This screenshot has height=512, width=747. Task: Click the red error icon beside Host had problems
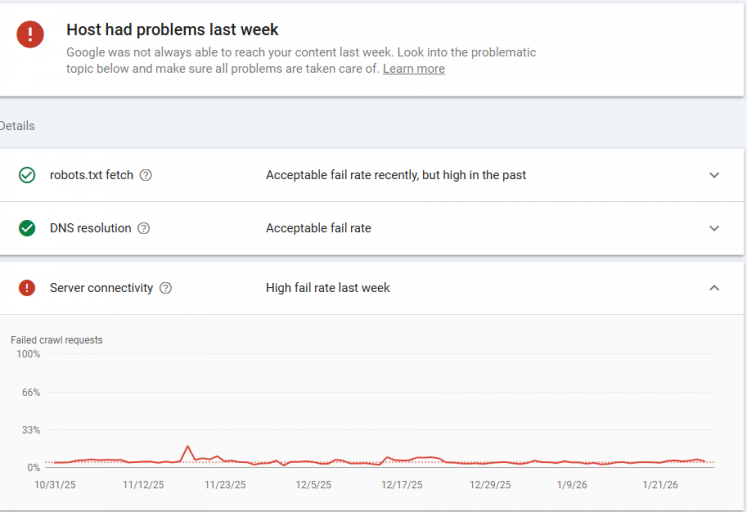30,34
